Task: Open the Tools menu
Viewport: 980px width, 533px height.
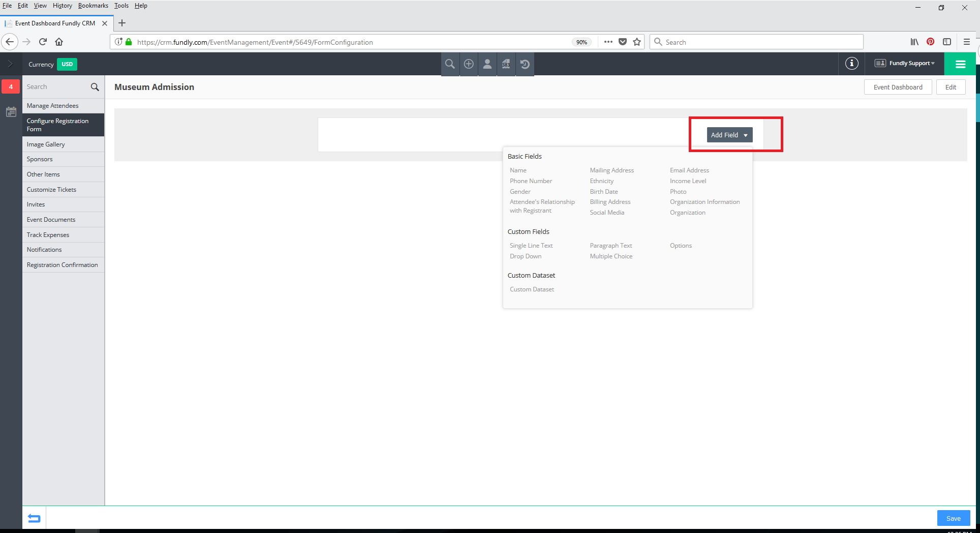Action: 121,6
